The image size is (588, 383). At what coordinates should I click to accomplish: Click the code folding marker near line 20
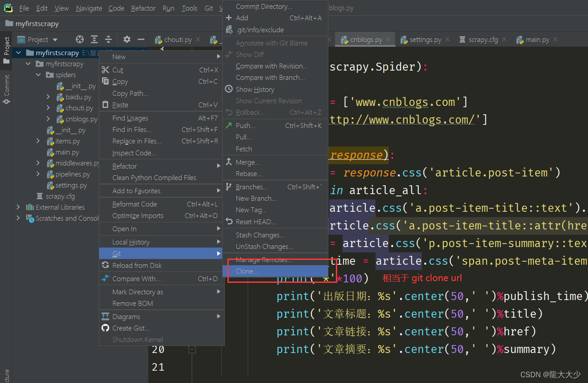[x=192, y=349]
